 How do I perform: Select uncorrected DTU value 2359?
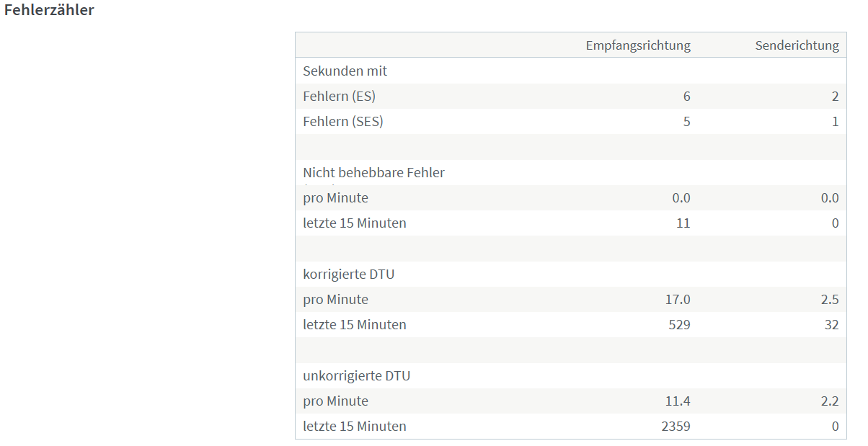(676, 427)
